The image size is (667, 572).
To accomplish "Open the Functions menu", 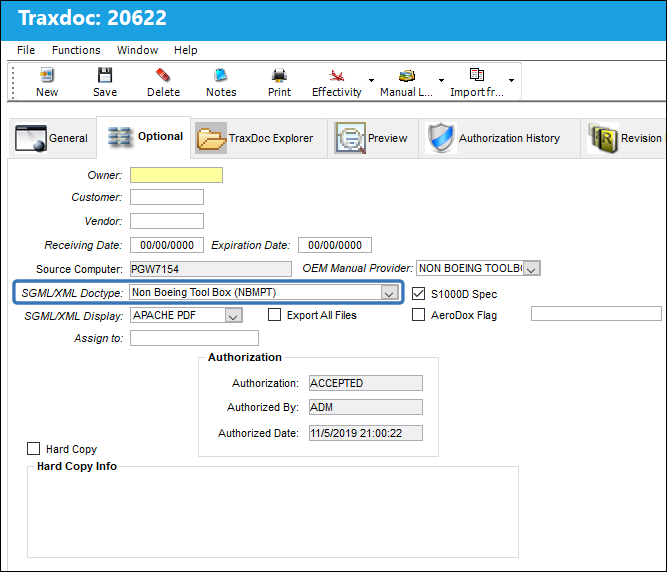I will [76, 50].
